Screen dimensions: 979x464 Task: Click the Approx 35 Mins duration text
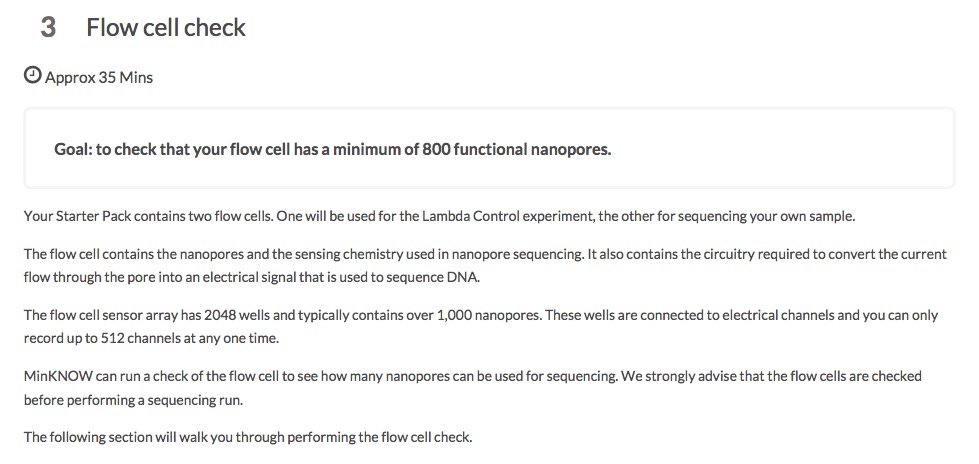pyautogui.click(x=99, y=77)
